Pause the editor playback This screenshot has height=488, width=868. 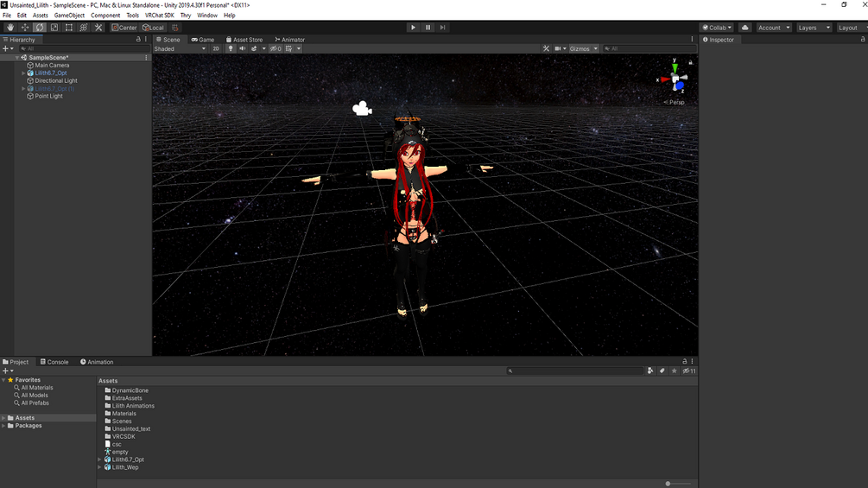tap(428, 27)
